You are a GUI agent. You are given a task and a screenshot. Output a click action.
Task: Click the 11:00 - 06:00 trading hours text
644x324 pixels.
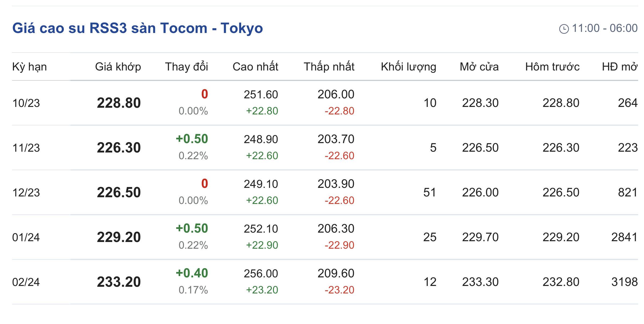pos(605,28)
